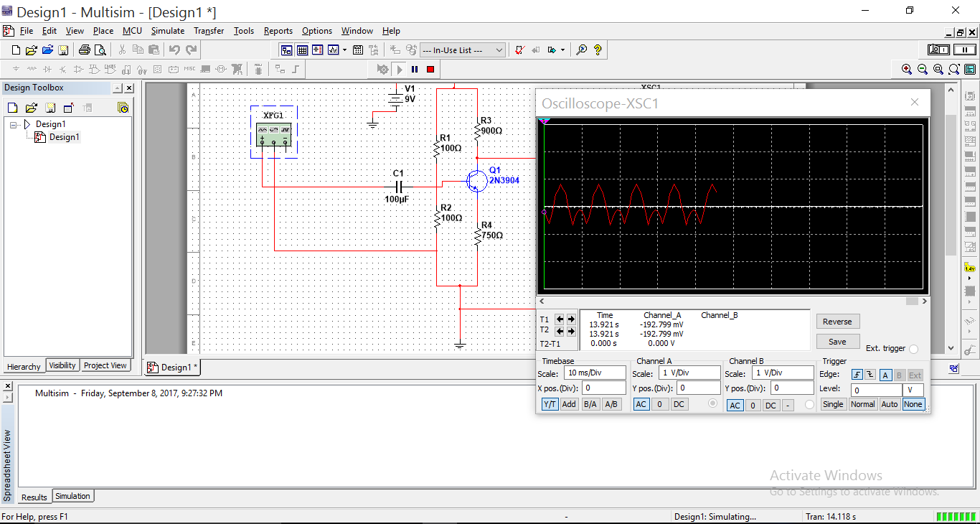Set trigger to Single mode
The width and height of the screenshot is (980, 524).
(x=833, y=404)
